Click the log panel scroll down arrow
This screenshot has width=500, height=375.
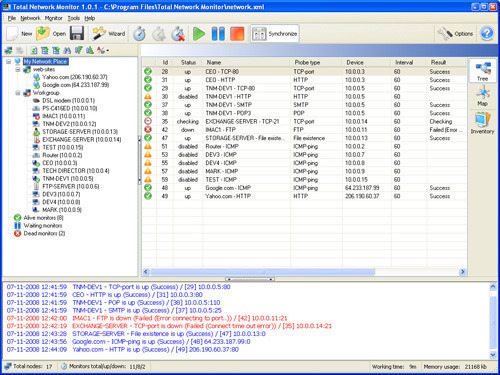click(493, 354)
